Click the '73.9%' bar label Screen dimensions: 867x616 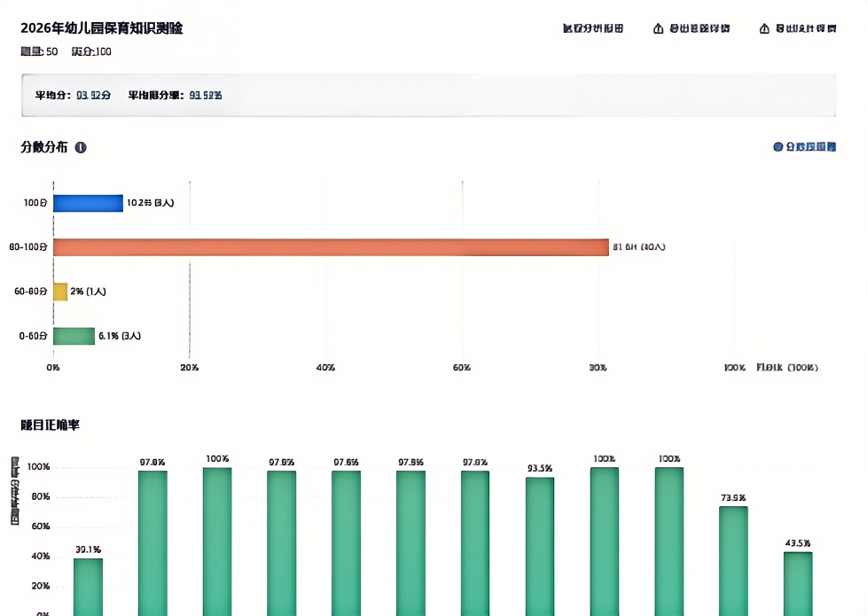(x=733, y=497)
